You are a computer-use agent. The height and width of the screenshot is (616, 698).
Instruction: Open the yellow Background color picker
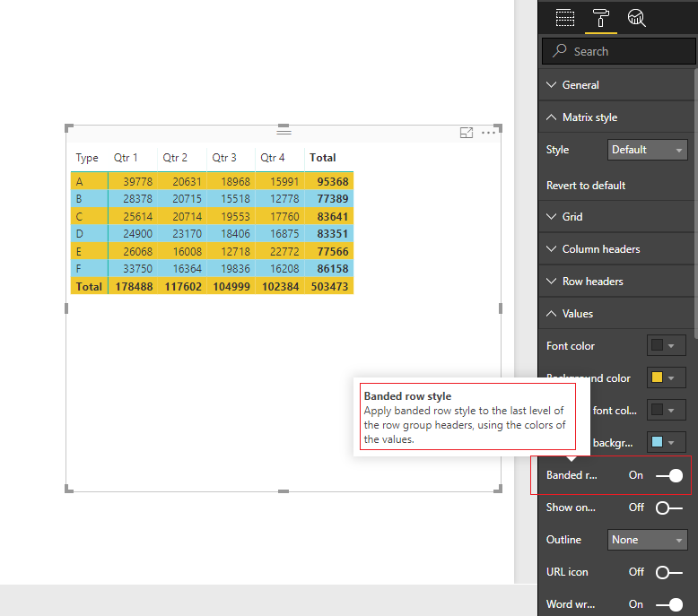pos(666,377)
